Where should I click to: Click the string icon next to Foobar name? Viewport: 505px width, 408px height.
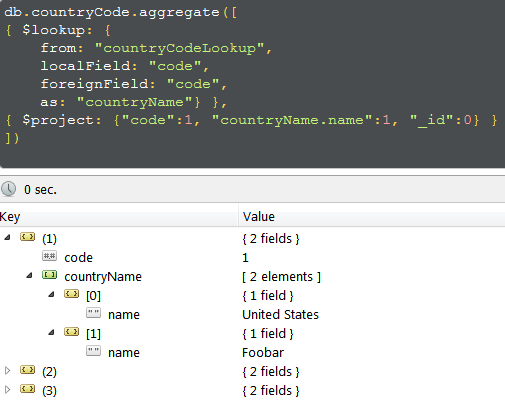[x=93, y=351]
